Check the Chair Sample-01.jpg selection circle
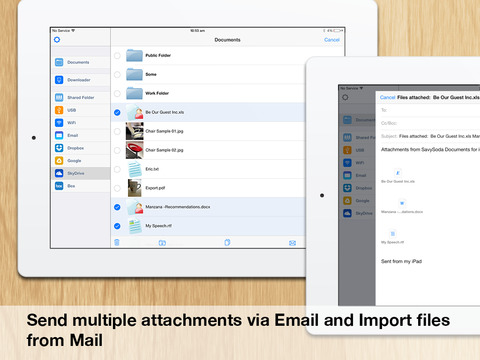Viewport: 480px width, 360px height. 117,131
